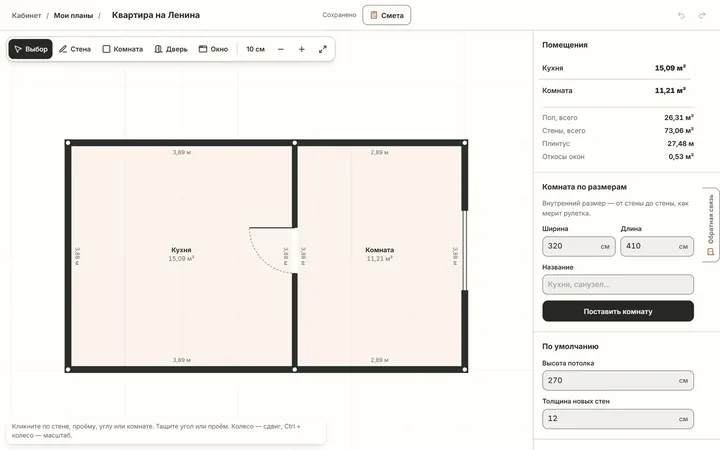Grab the top-left wall corner node

(68, 143)
